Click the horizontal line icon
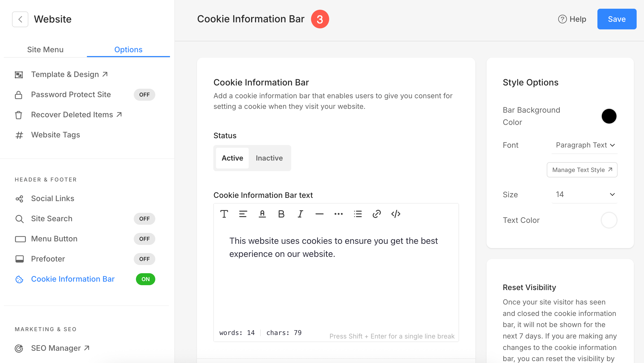 coord(319,214)
